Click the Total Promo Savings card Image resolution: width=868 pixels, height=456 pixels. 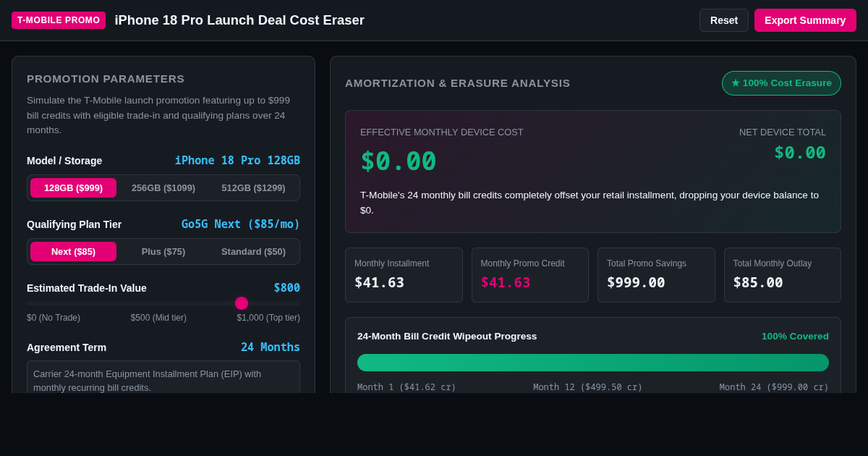(x=656, y=275)
